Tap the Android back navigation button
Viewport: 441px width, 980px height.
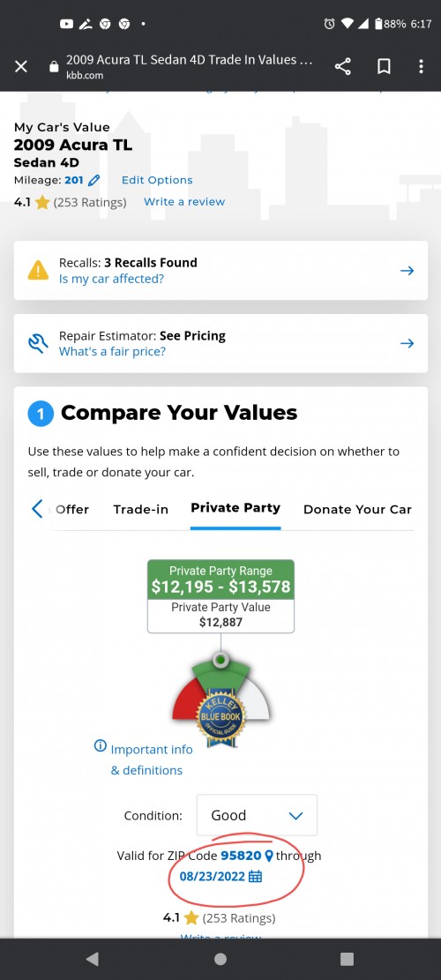[93, 959]
